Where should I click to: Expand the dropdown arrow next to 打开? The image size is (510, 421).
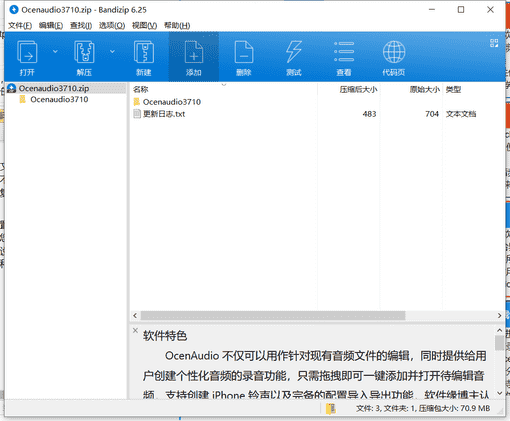(55, 52)
